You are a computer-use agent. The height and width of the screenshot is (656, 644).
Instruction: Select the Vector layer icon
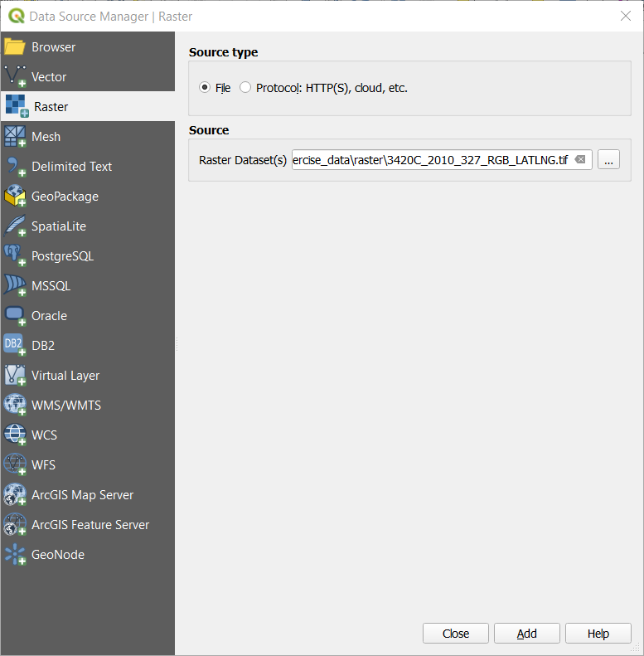(x=15, y=77)
